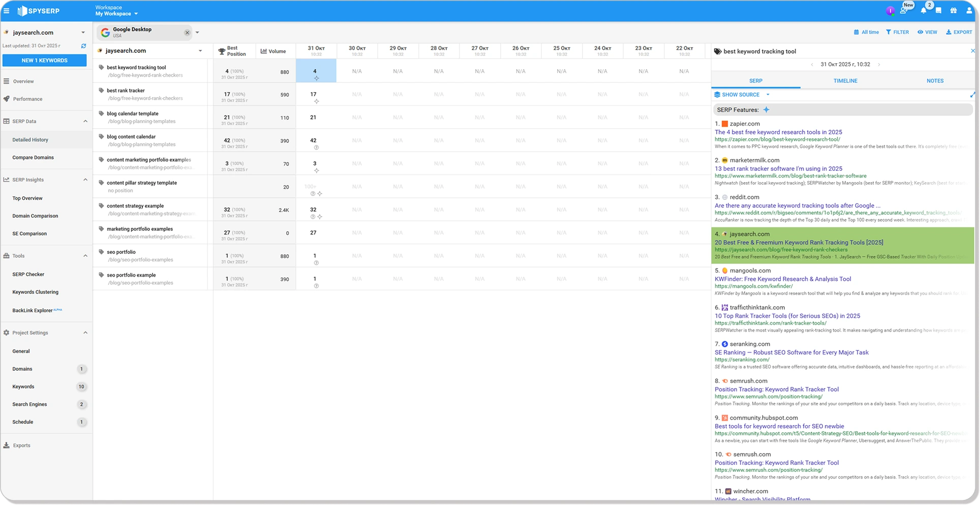Image resolution: width=980 pixels, height=505 pixels.
Task: Open the mangools KWFinder result link
Action: pyautogui.click(x=783, y=279)
